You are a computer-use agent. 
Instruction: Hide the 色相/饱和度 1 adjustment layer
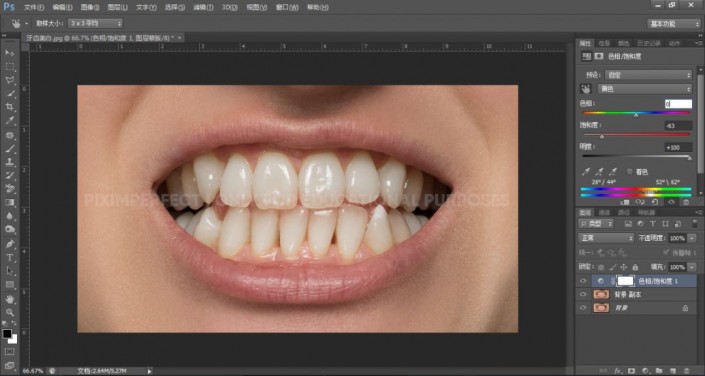(x=583, y=281)
